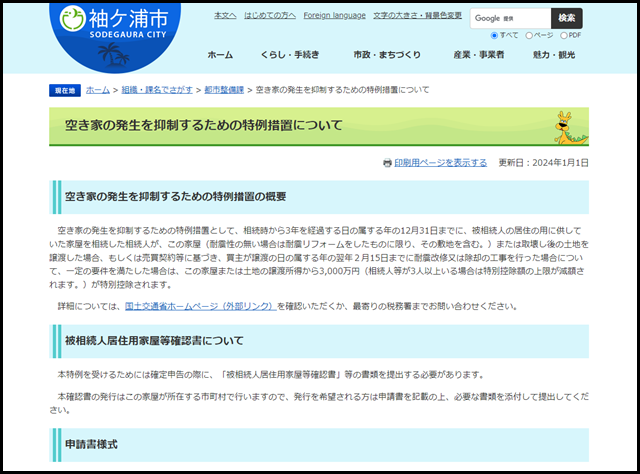Select the すべて search radio button
This screenshot has height=474, width=640.
click(494, 36)
